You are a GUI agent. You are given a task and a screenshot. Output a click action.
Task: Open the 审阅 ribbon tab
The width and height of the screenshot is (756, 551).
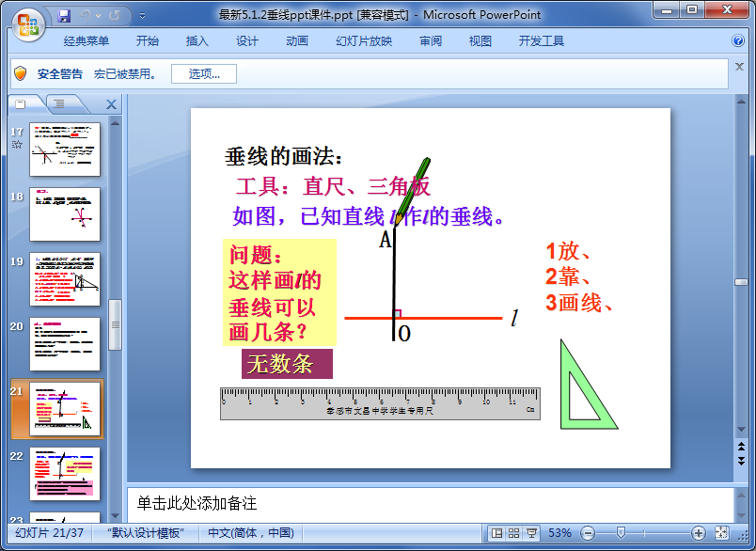[431, 41]
